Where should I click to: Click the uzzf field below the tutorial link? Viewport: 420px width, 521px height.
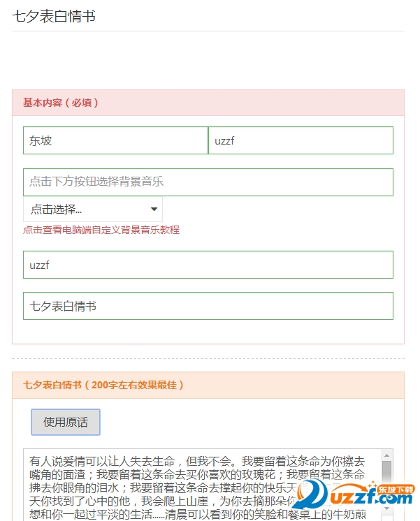click(x=208, y=265)
